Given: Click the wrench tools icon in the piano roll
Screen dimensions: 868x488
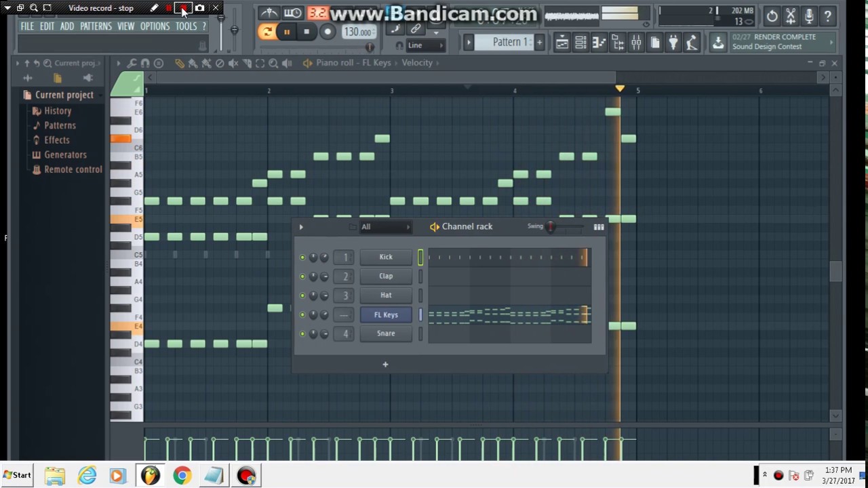Looking at the screenshot, I should 132,63.
